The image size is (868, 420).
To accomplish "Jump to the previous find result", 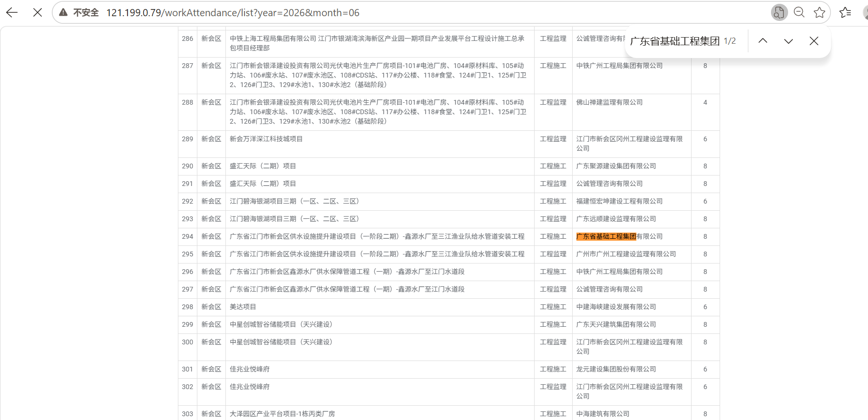I will [x=763, y=41].
